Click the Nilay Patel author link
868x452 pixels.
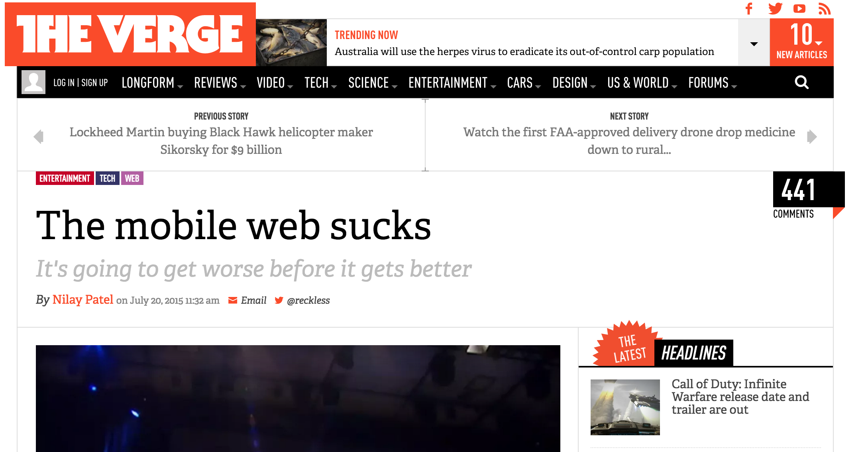(83, 299)
